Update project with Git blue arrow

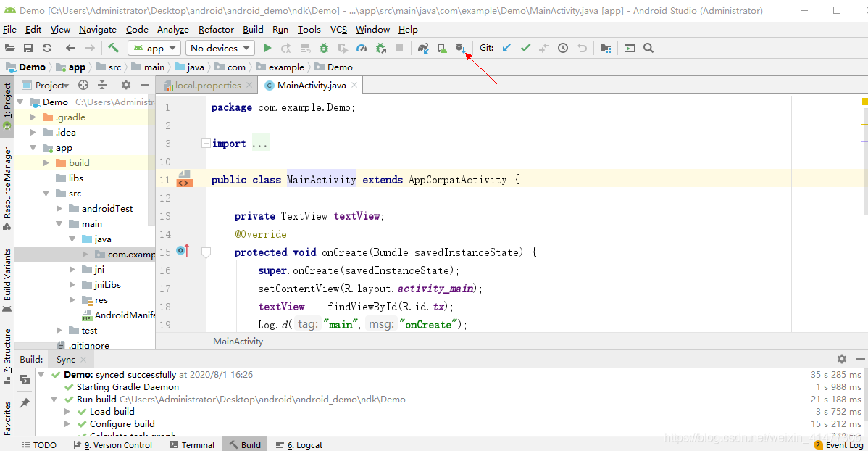(x=506, y=48)
